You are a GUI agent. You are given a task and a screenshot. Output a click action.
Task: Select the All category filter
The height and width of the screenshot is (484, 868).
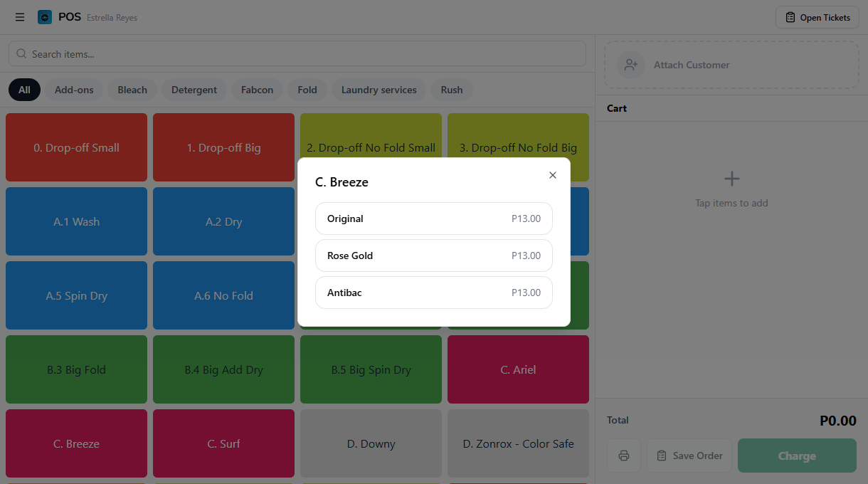point(24,90)
